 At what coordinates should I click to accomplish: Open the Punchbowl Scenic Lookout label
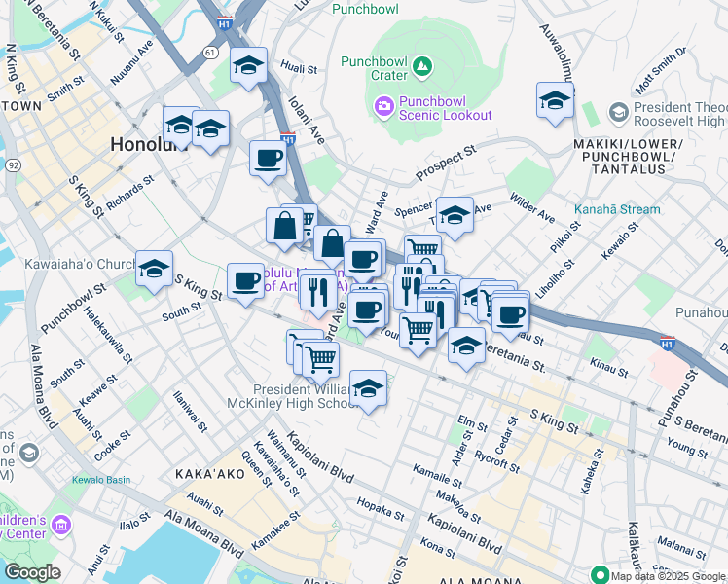click(x=445, y=108)
